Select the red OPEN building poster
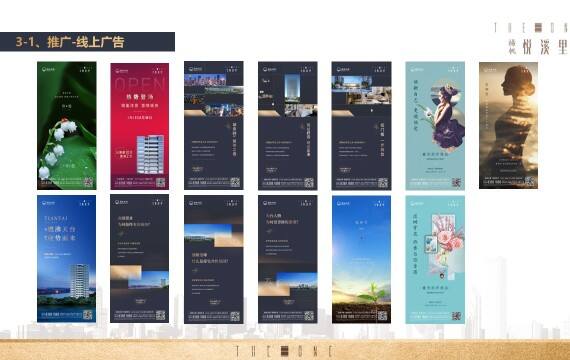This screenshot has height=360, width=570. click(140, 126)
